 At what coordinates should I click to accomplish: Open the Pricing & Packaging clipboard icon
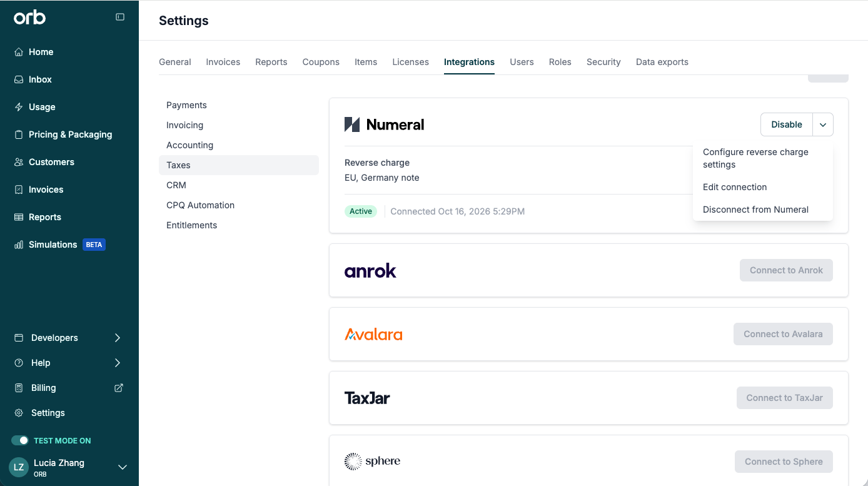[x=19, y=134]
